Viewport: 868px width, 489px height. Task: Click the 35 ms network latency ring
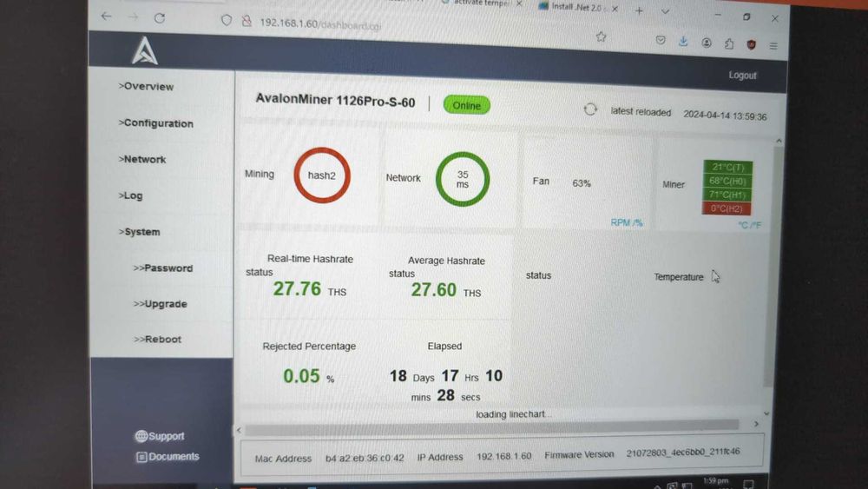[463, 179]
